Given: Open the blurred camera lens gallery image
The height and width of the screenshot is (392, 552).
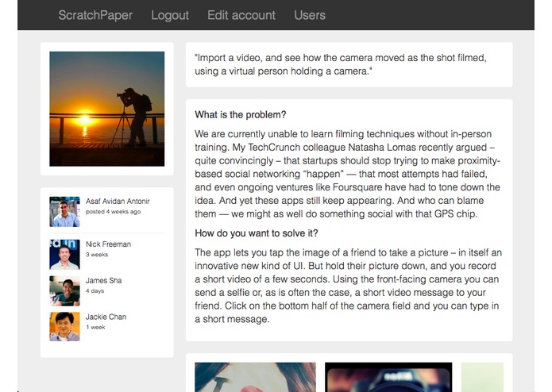Looking at the screenshot, I should click(388, 377).
